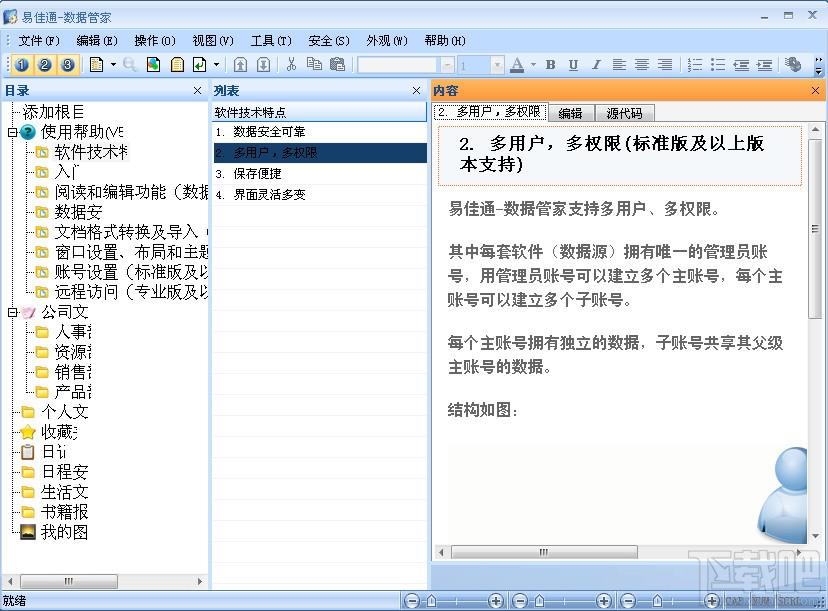Click the star icon beside 收藏
This screenshot has width=828, height=611.
(28, 433)
